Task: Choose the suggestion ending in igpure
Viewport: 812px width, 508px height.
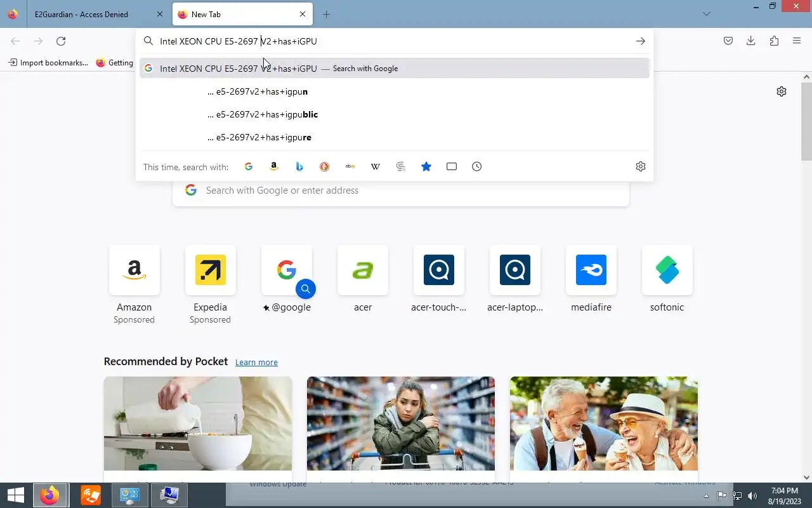Action: 395,137
